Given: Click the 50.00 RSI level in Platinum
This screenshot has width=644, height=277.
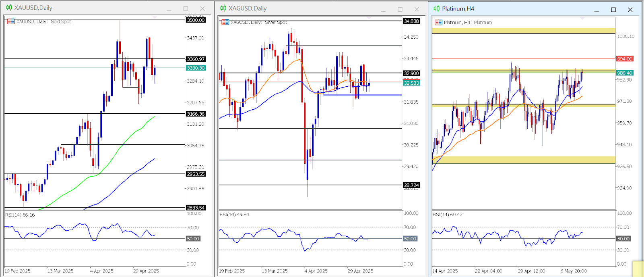Looking at the screenshot, I should coord(623,239).
